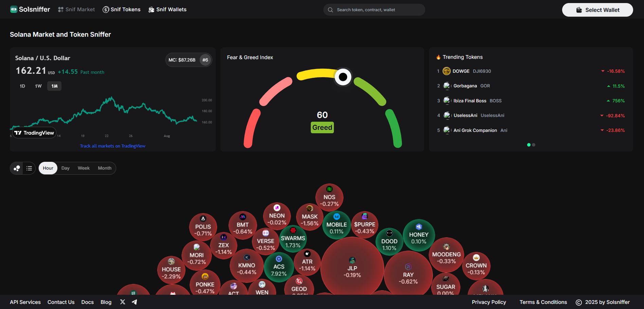
Task: Set chart range to 1D
Action: [22, 86]
